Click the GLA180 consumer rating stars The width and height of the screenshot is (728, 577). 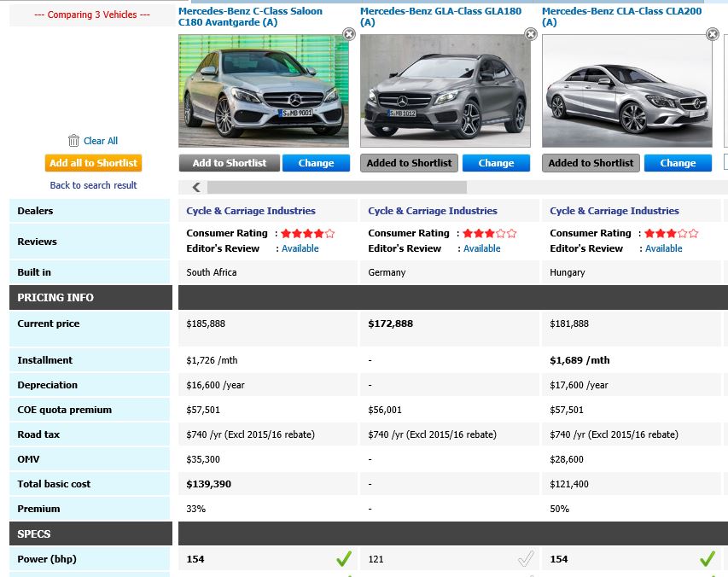tap(489, 234)
